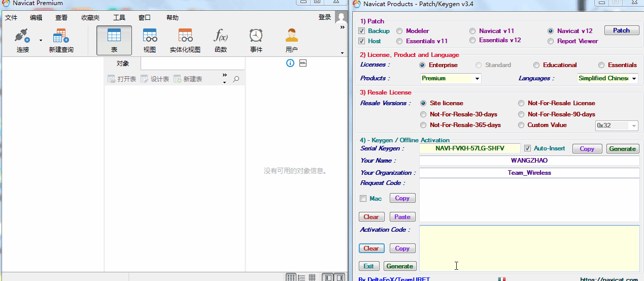The image size is (644, 281).
Task: Select the Custom Value radio option
Action: pos(521,125)
